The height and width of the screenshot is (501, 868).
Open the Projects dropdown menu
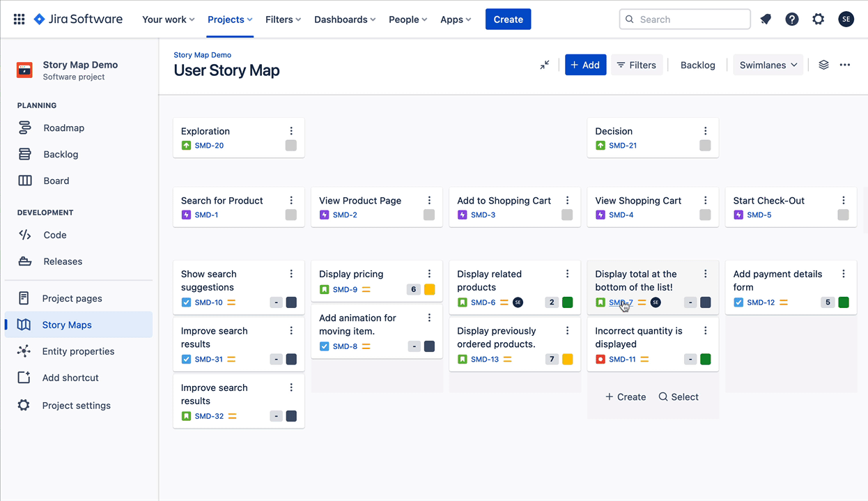[230, 20]
